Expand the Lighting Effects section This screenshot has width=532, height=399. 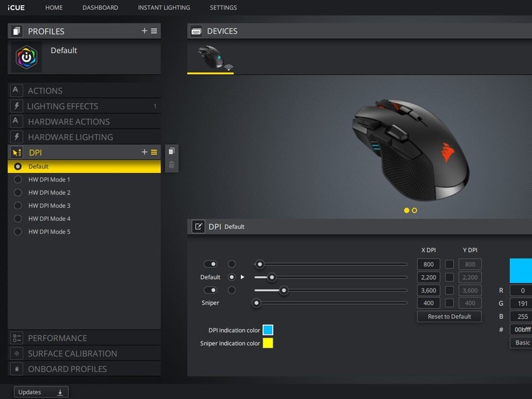[63, 106]
